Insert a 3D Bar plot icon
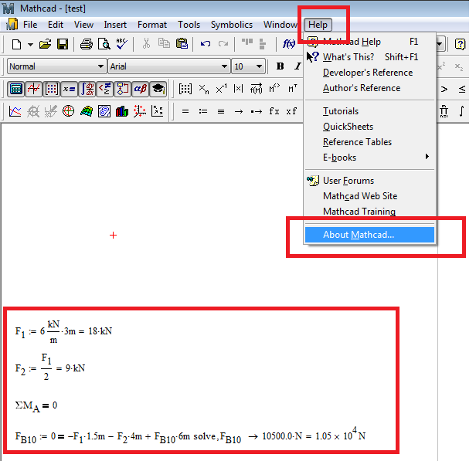Screen dimensions: 476x461 122,111
